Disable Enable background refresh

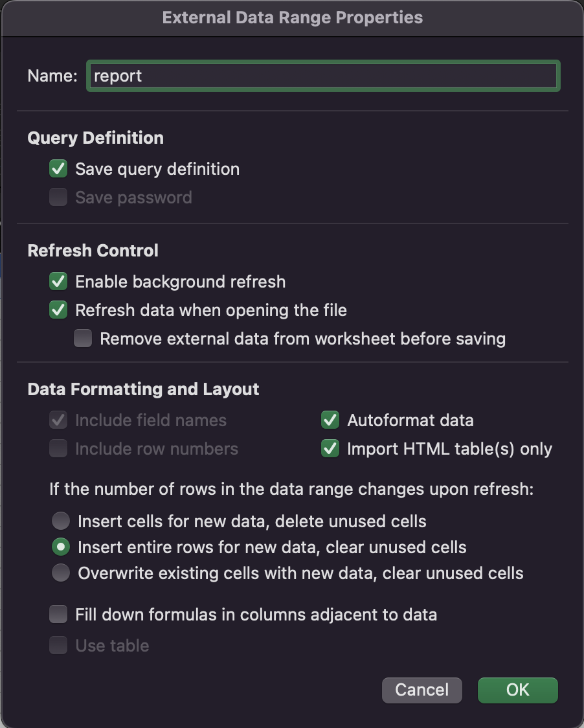pyautogui.click(x=58, y=281)
